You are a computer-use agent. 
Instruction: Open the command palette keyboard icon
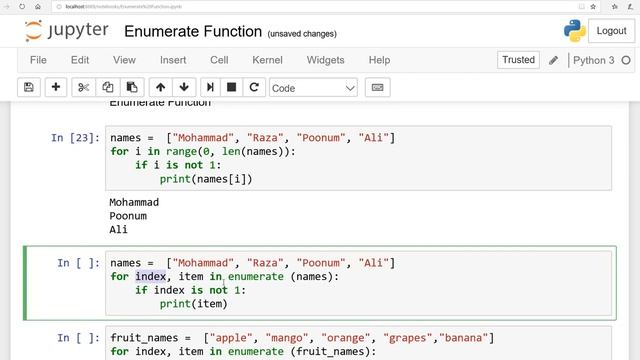378,87
